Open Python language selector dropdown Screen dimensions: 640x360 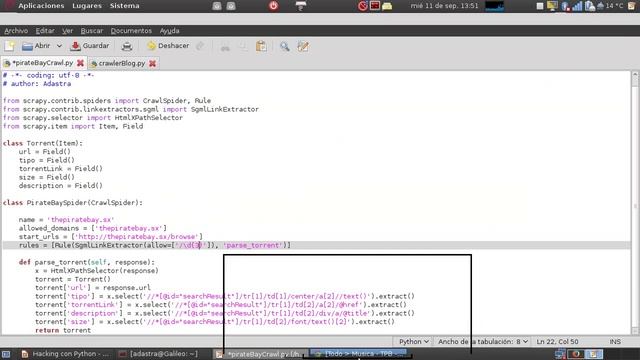[413, 342]
